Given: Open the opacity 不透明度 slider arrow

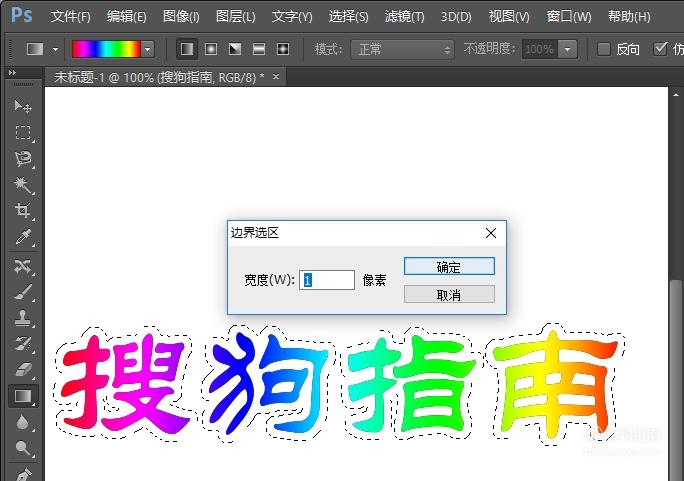Looking at the screenshot, I should (x=568, y=49).
